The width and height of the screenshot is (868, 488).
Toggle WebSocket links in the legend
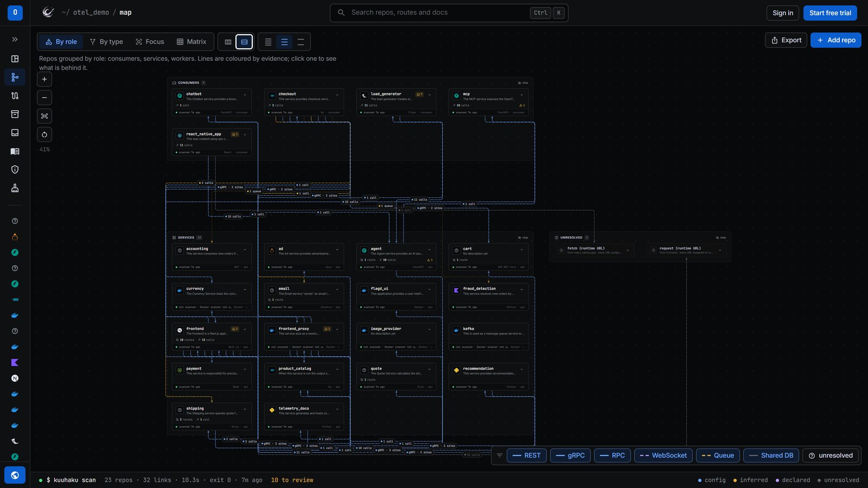point(663,455)
